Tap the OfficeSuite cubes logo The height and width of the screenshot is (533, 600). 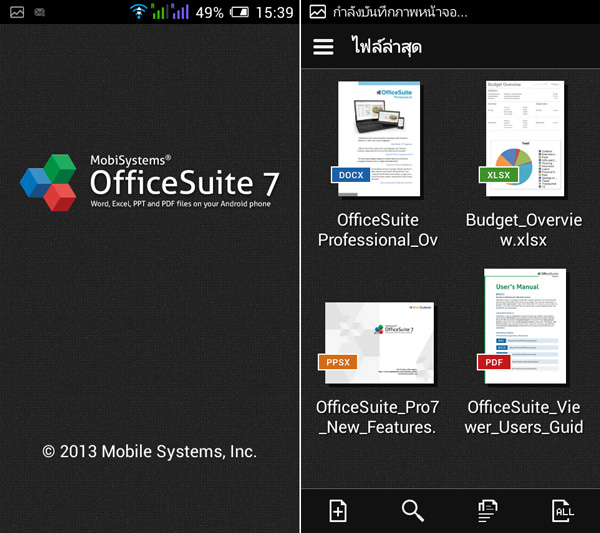pyautogui.click(x=49, y=183)
